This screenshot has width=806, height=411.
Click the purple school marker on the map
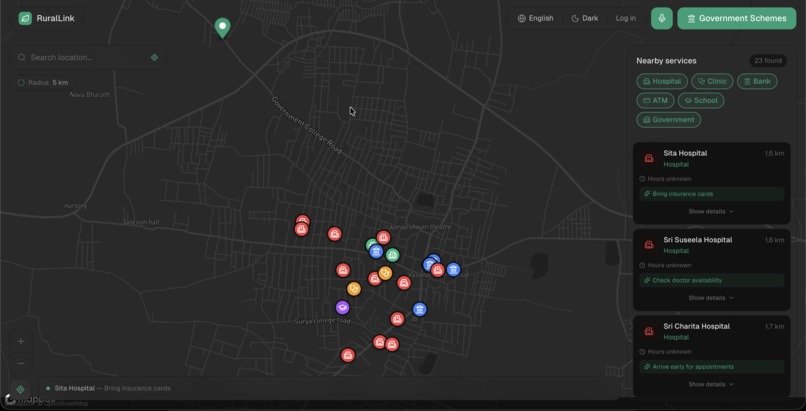click(342, 308)
